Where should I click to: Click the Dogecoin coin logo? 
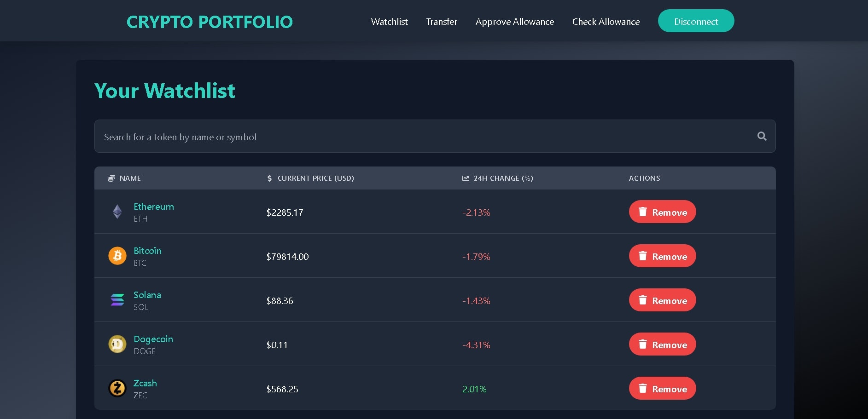pyautogui.click(x=117, y=344)
